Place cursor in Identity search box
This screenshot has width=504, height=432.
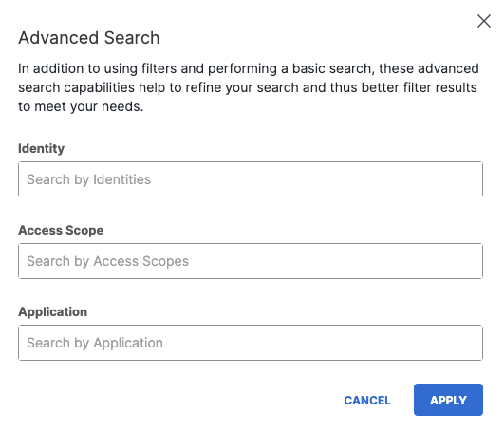[251, 179]
